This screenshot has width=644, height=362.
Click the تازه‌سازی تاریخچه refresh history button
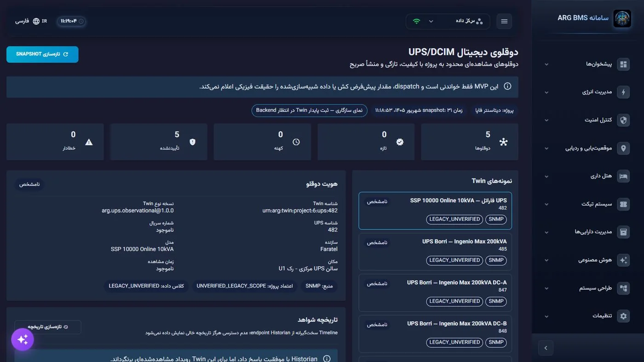(x=48, y=327)
